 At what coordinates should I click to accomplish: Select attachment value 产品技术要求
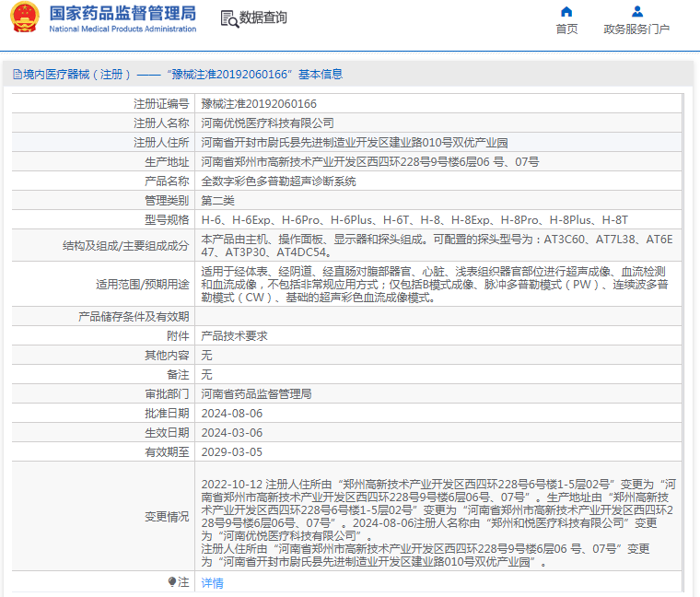coord(234,335)
